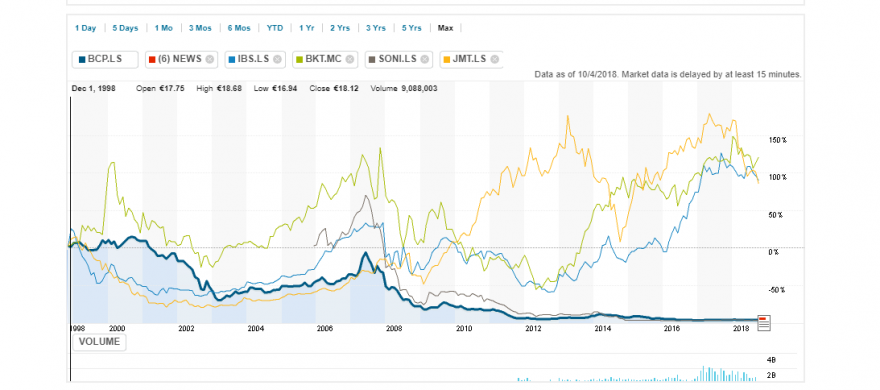Switch chart to YTD range
This screenshot has height=390, width=880.
[275, 28]
